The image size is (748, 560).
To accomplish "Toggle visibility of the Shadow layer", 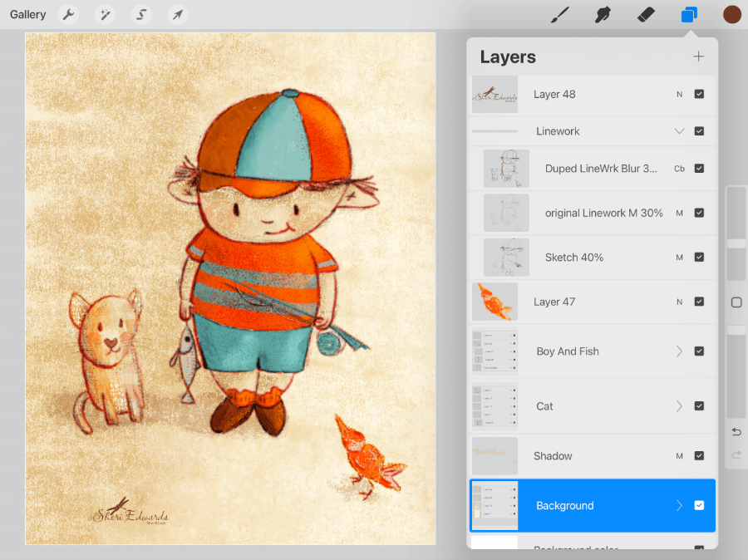I will [699, 456].
